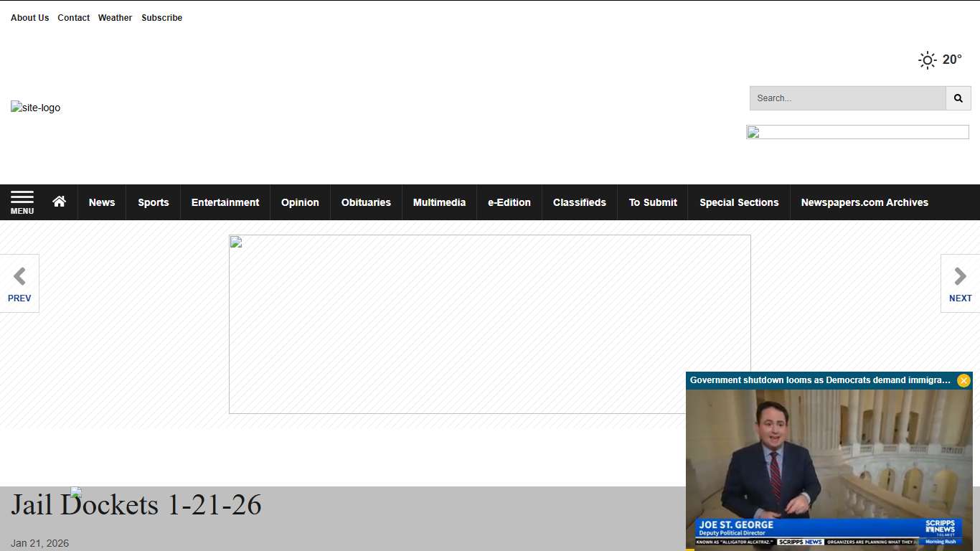
Task: Open the News section
Action: (101, 202)
